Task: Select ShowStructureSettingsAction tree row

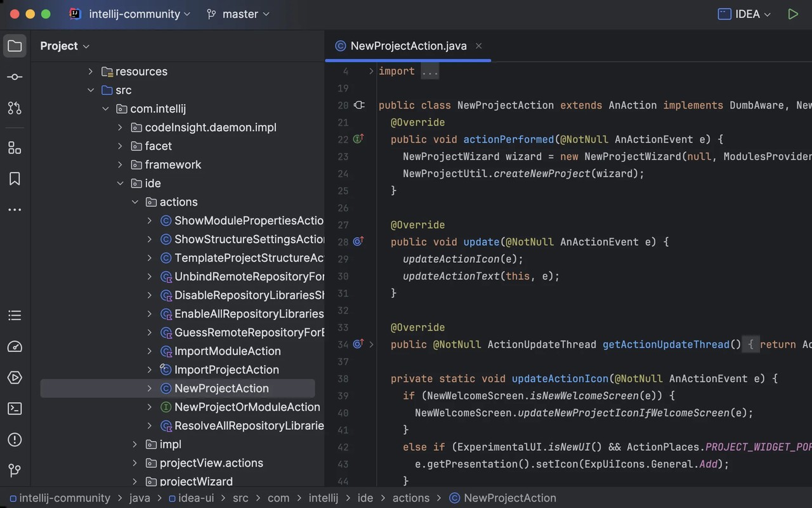Action: coord(178,239)
